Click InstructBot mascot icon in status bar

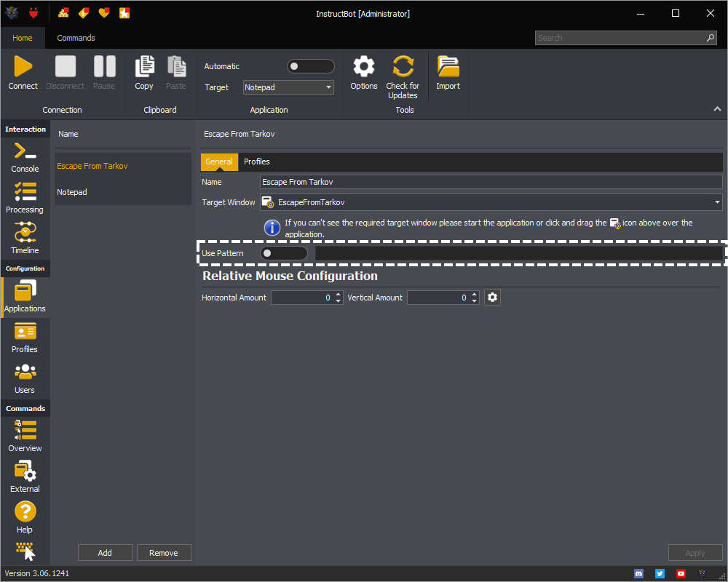702,574
